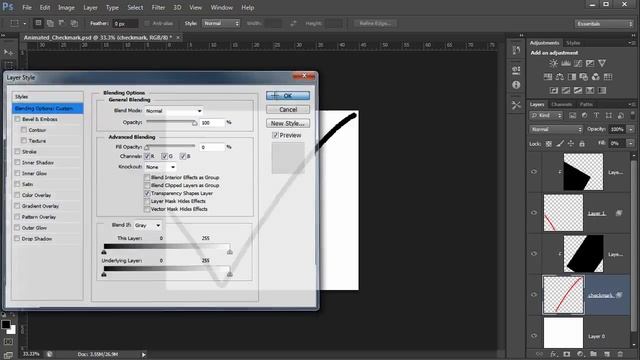Switch to the Paths tab
Viewport: 640px width, 360px height.
click(x=586, y=104)
